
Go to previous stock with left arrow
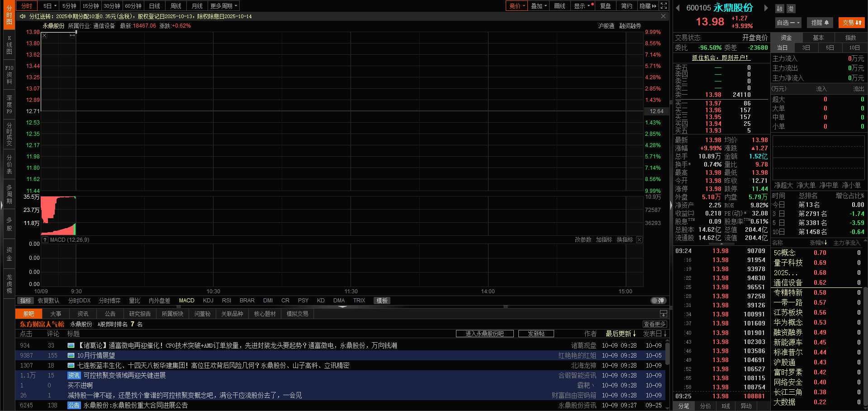pyautogui.click(x=678, y=8)
